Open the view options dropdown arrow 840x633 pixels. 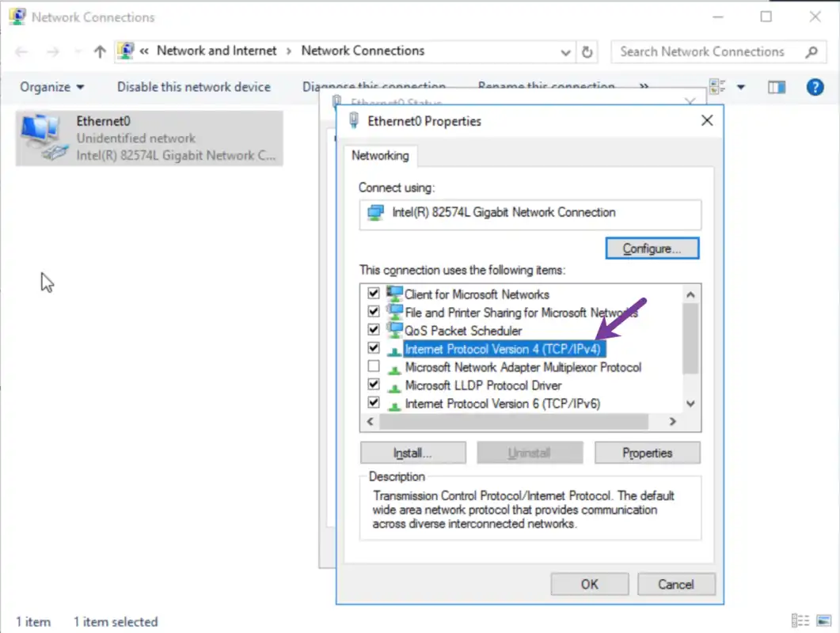741,87
